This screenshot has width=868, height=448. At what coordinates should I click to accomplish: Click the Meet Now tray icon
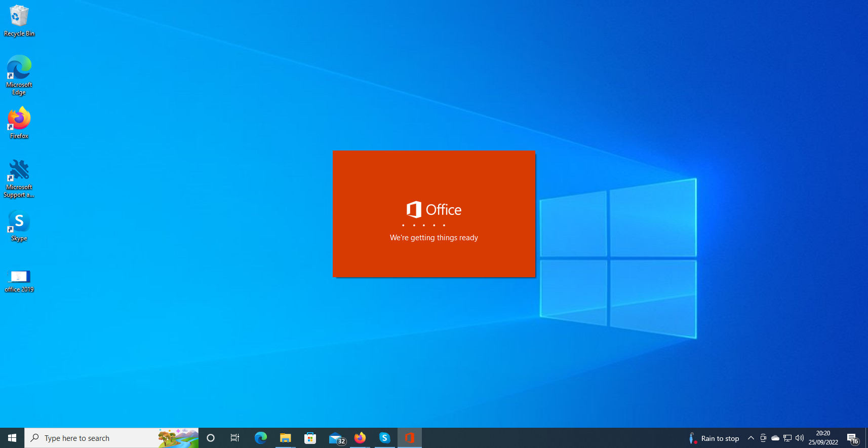[763, 438]
